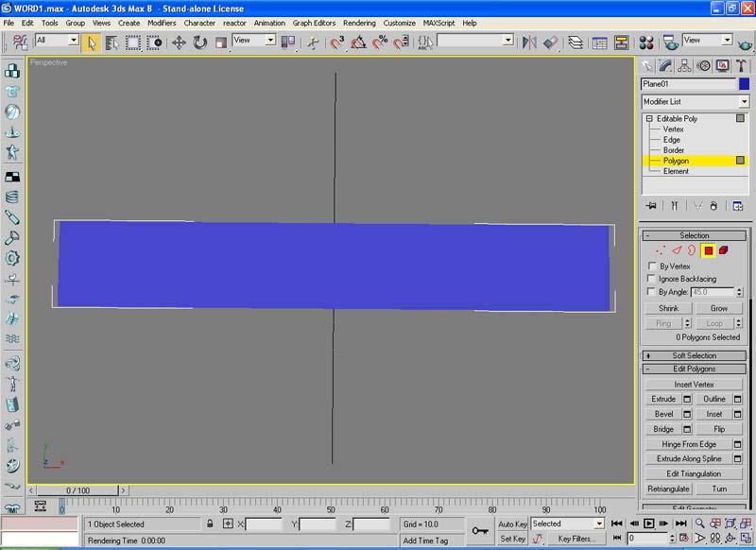Open the MAXScript menu
This screenshot has height=550, width=756.
pos(438,23)
